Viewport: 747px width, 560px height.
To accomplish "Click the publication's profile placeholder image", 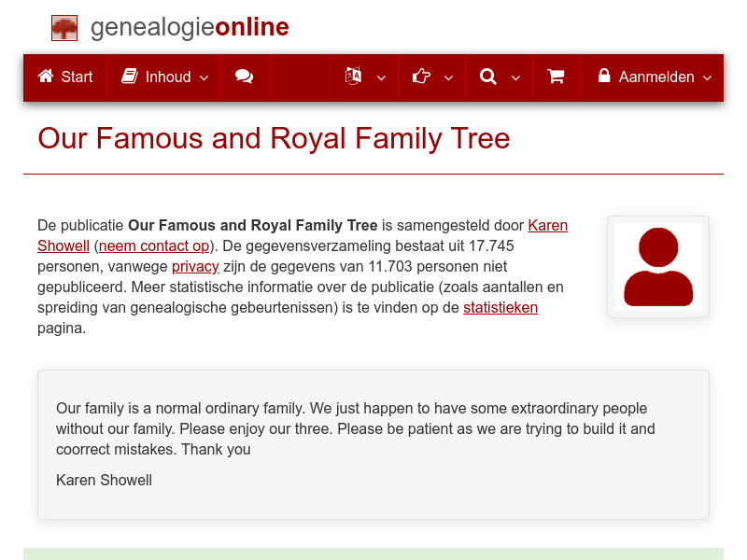I will point(657,267).
